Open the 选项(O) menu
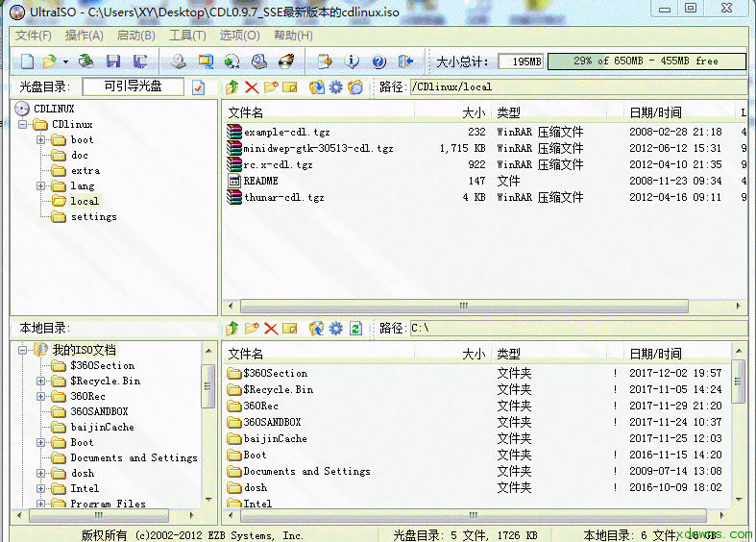This screenshot has width=756, height=542. tap(240, 36)
